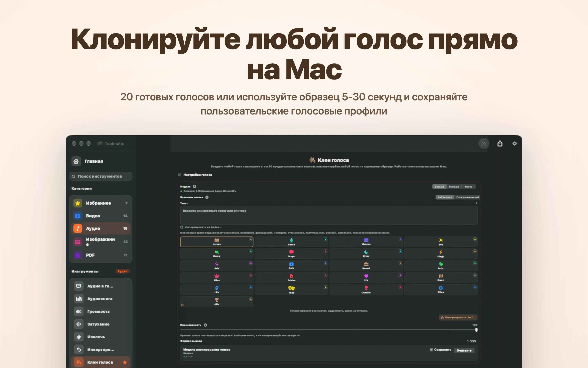Click the double-chevron collapse button

click(x=483, y=144)
